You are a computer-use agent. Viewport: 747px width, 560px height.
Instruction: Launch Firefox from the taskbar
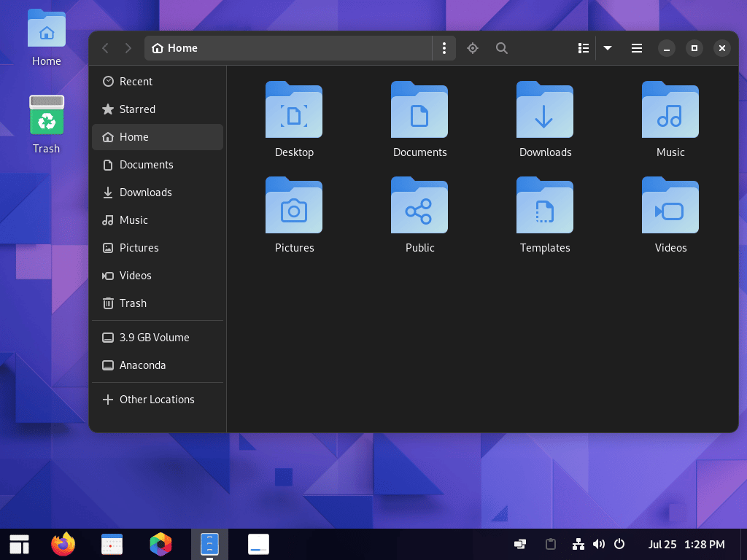click(x=63, y=544)
